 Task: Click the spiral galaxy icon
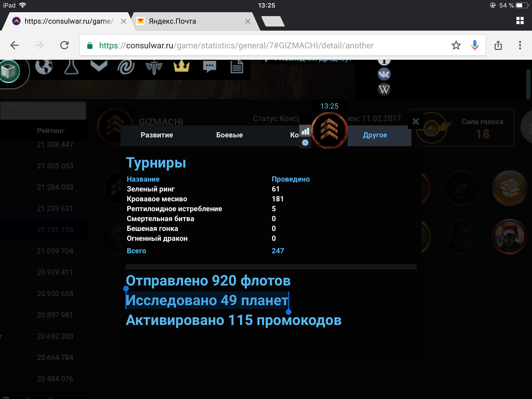point(126,67)
